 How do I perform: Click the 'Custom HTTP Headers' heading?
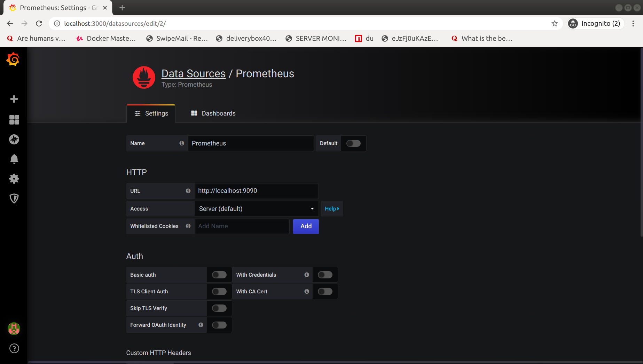coord(158,353)
